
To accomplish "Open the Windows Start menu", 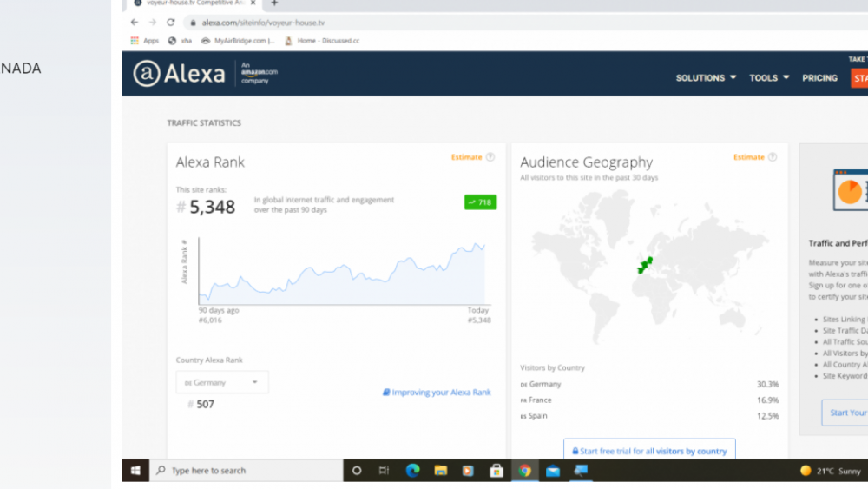I will click(x=135, y=471).
